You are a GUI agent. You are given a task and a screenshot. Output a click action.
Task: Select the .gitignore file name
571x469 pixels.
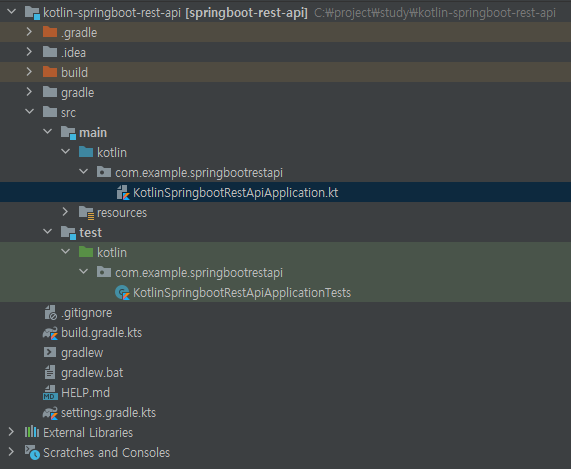(86, 313)
